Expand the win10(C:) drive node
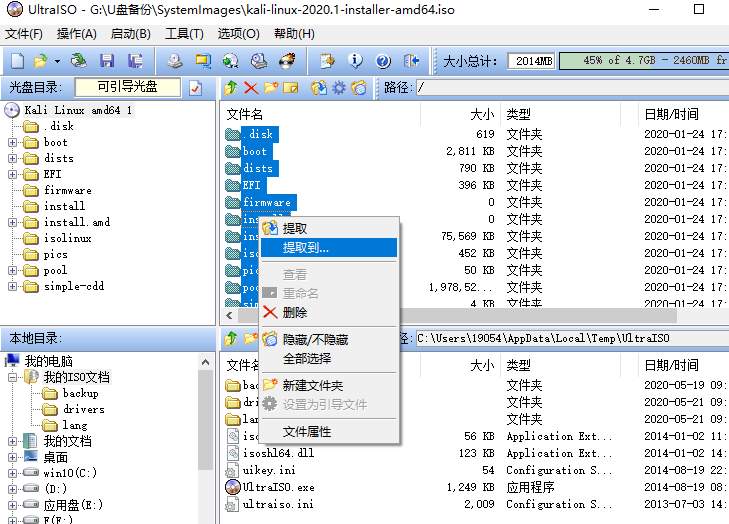The image size is (729, 524). click(x=13, y=473)
